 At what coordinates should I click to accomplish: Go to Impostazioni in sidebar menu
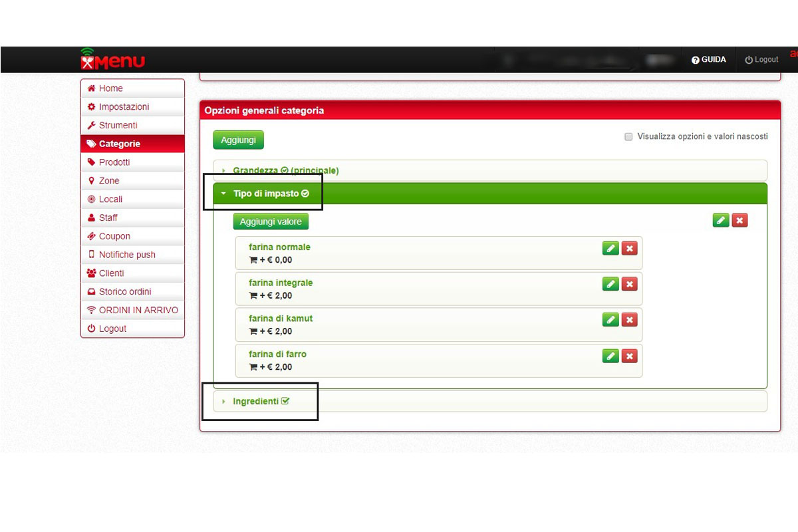pyautogui.click(x=124, y=107)
